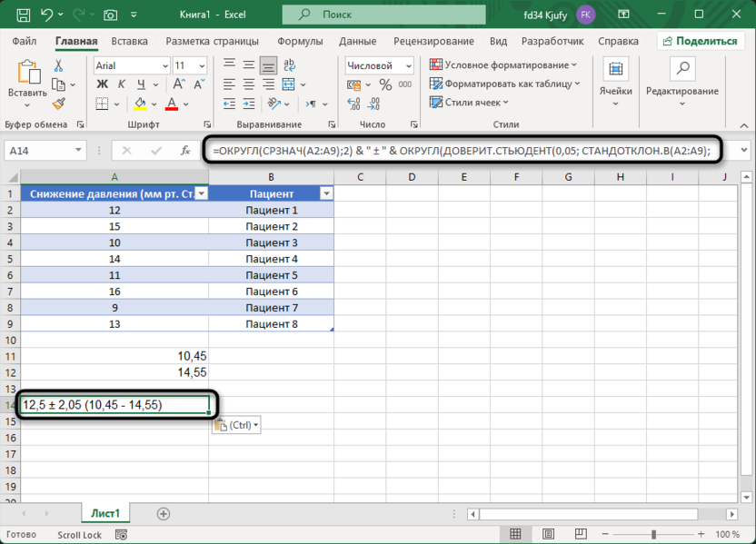Viewport: 756px width, 544px height.
Task: Click the Cut scissors icon
Action: pos(59,66)
